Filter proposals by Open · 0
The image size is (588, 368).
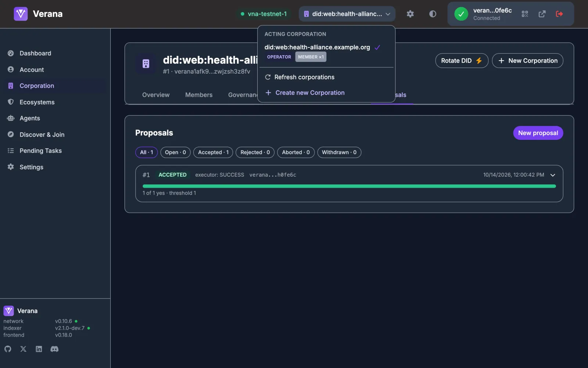(175, 152)
